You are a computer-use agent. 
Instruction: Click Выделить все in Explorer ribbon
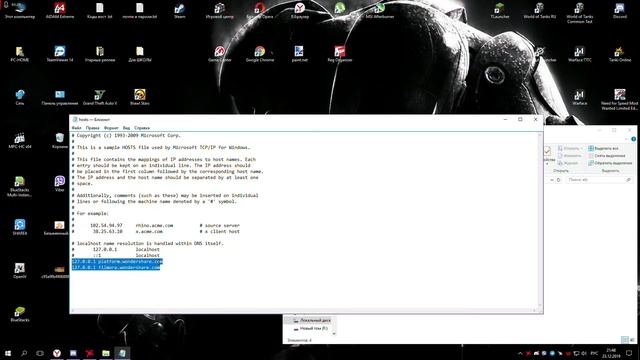pyautogui.click(x=604, y=148)
